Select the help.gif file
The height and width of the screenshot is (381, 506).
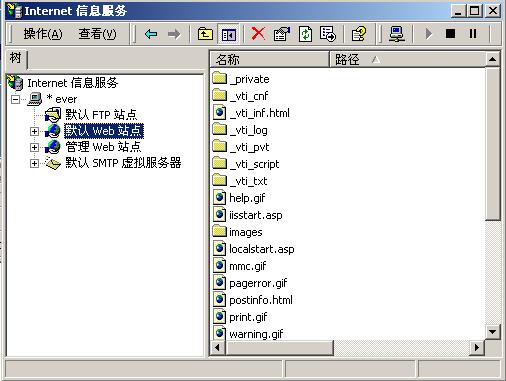247,198
